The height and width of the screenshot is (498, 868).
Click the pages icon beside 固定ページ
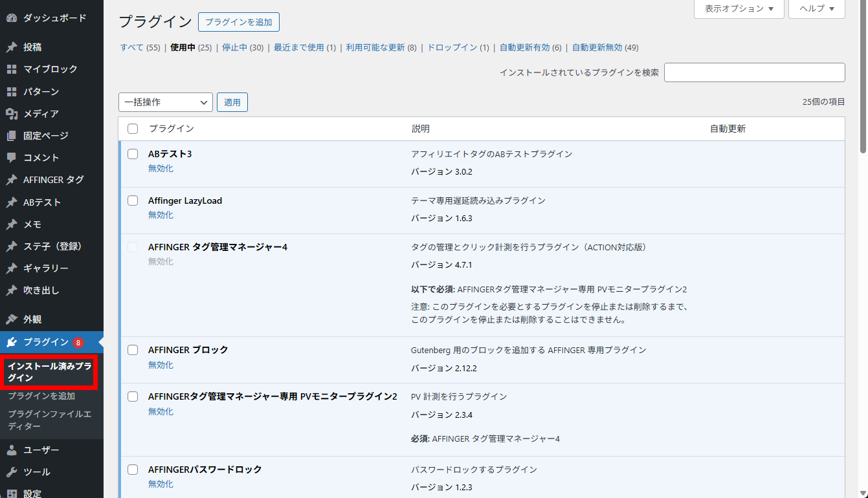[x=12, y=136]
